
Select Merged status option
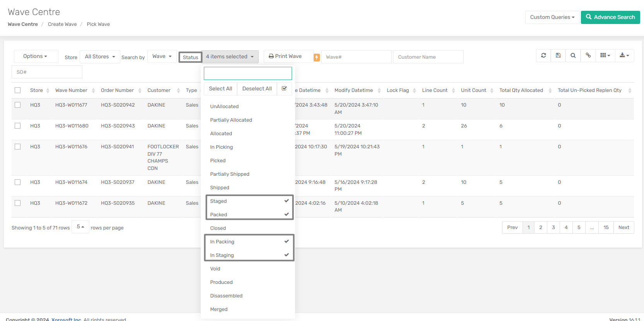point(248,309)
